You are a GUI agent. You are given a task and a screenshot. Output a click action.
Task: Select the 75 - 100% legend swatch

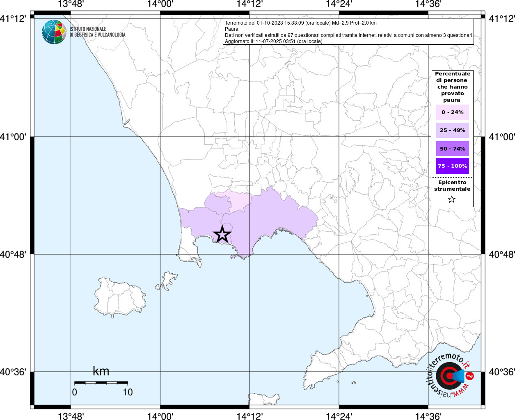(x=452, y=166)
